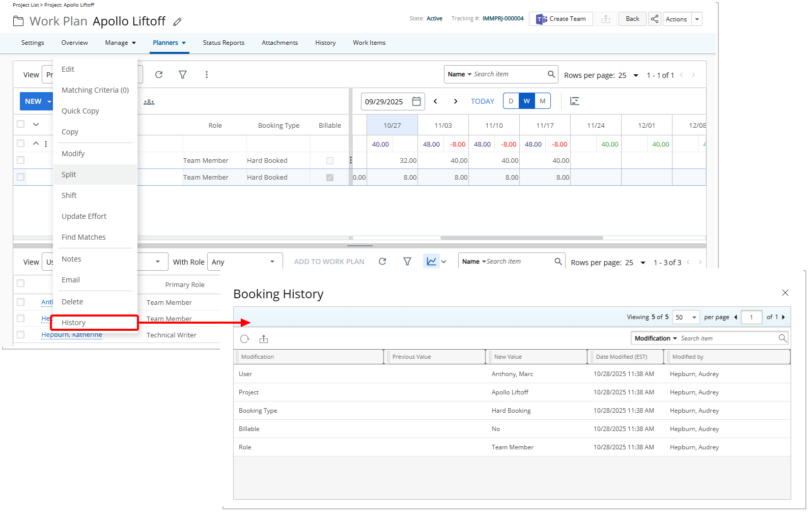This screenshot has height=515, width=812.
Task: Click the Back button
Action: click(632, 19)
